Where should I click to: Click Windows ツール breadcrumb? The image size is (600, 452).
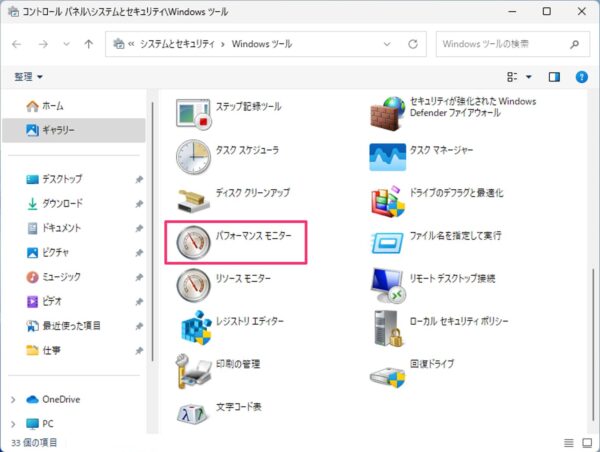(x=262, y=44)
